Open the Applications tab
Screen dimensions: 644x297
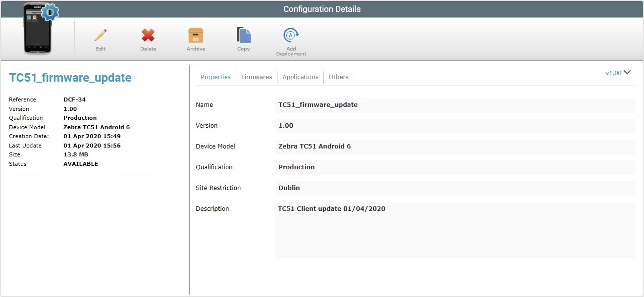pos(300,77)
